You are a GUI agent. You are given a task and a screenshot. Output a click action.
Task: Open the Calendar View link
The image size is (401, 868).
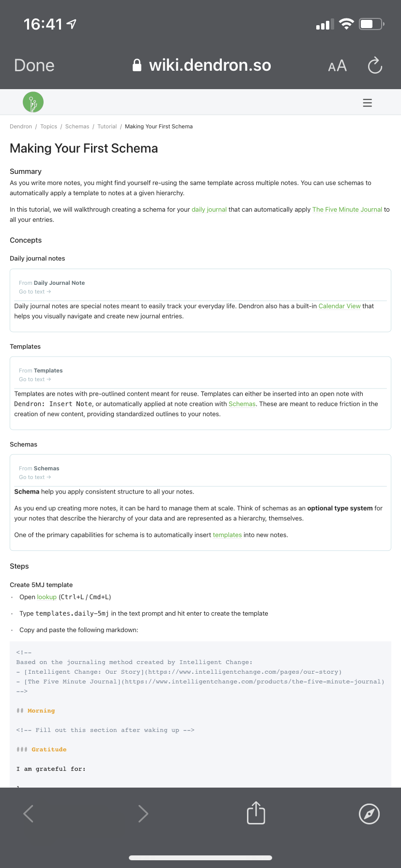coord(339,306)
